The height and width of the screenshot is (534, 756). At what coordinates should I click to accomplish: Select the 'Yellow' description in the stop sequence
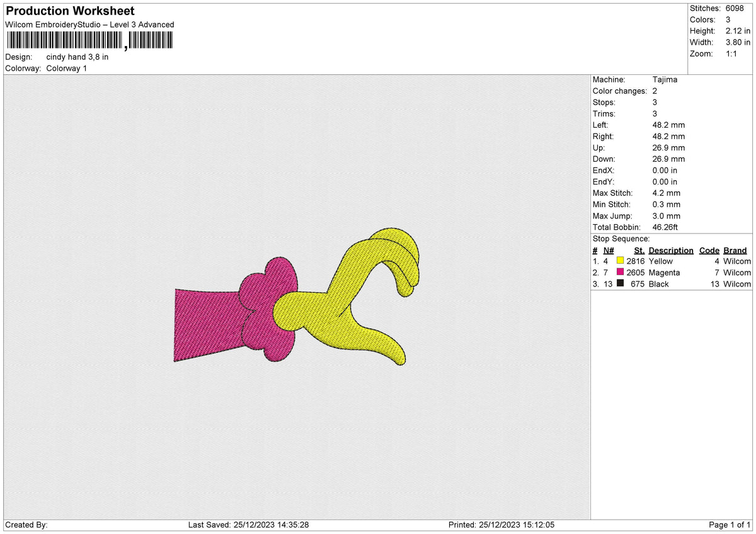(661, 261)
